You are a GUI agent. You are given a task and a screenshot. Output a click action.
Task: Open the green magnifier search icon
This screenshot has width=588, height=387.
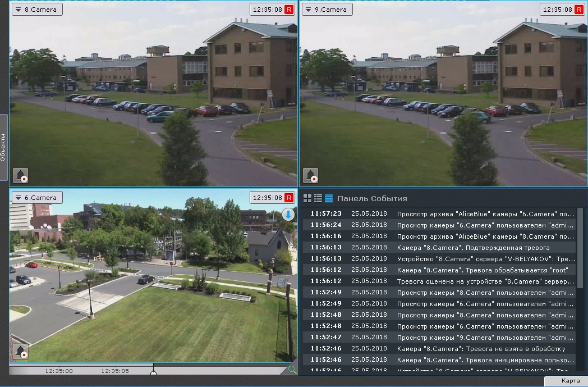click(x=292, y=370)
